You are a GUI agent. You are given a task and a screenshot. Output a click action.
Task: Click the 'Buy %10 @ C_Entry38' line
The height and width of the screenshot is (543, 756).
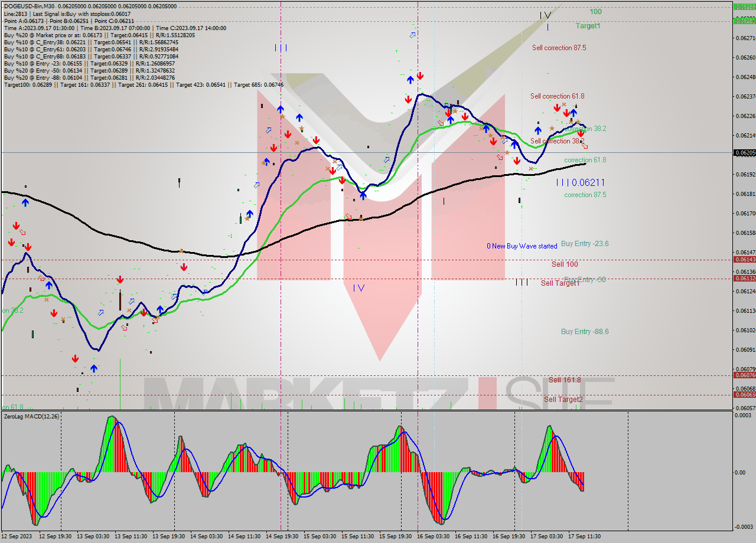(91, 42)
